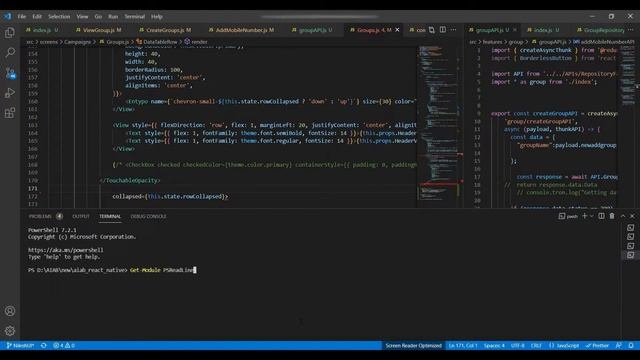Open the File menu
This screenshot has height=360, width=640.
(22, 17)
